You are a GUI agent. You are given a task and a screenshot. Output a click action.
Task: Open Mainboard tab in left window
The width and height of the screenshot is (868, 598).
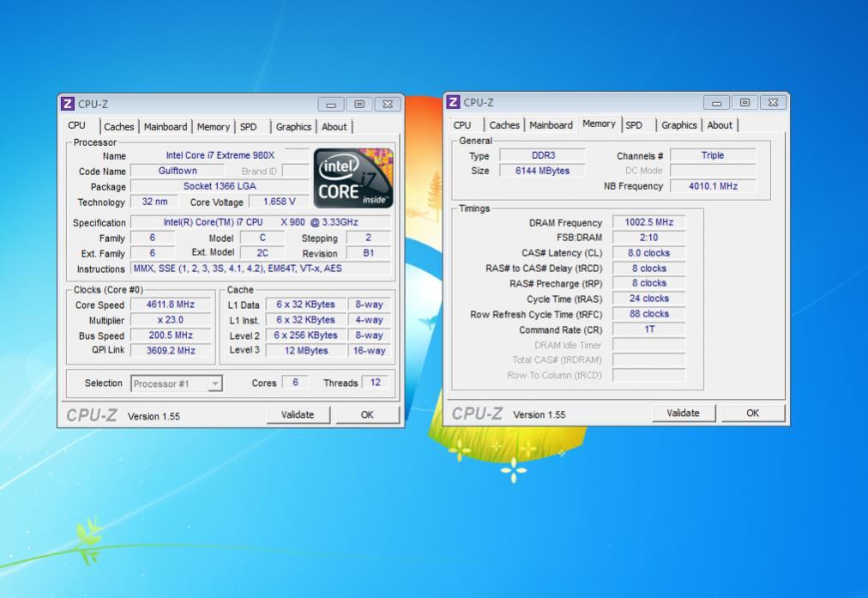(x=165, y=127)
